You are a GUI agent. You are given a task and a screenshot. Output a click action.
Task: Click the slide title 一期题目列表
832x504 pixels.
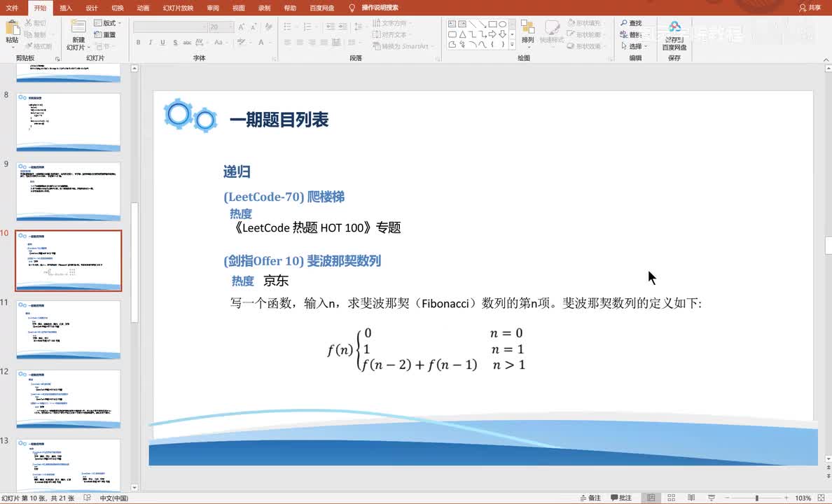[279, 120]
